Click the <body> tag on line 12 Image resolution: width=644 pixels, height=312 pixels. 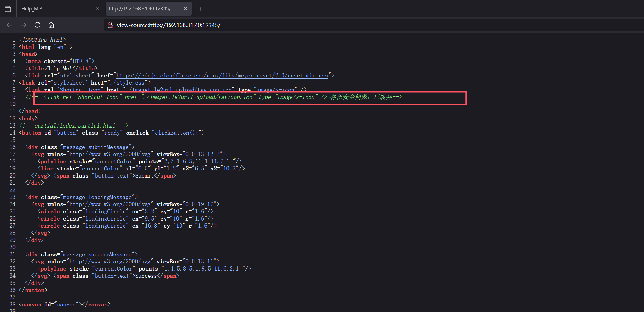[x=28, y=119]
